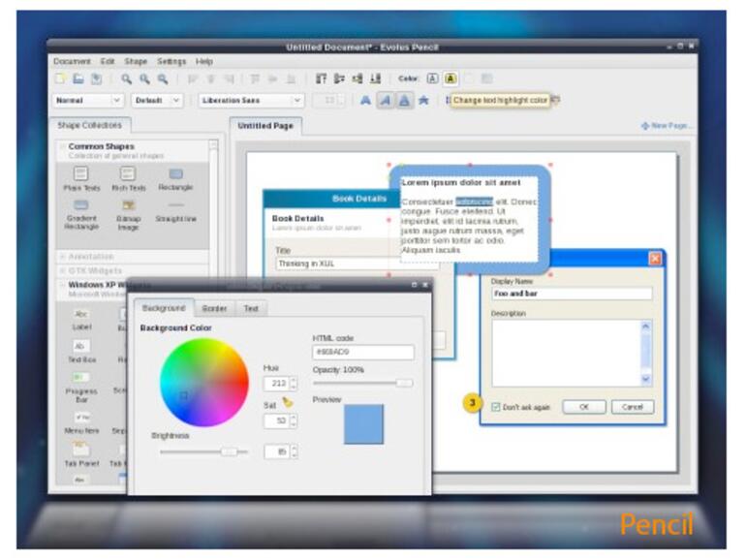Toggle bold text formatting
Screen dimensions: 746x560
(365, 101)
